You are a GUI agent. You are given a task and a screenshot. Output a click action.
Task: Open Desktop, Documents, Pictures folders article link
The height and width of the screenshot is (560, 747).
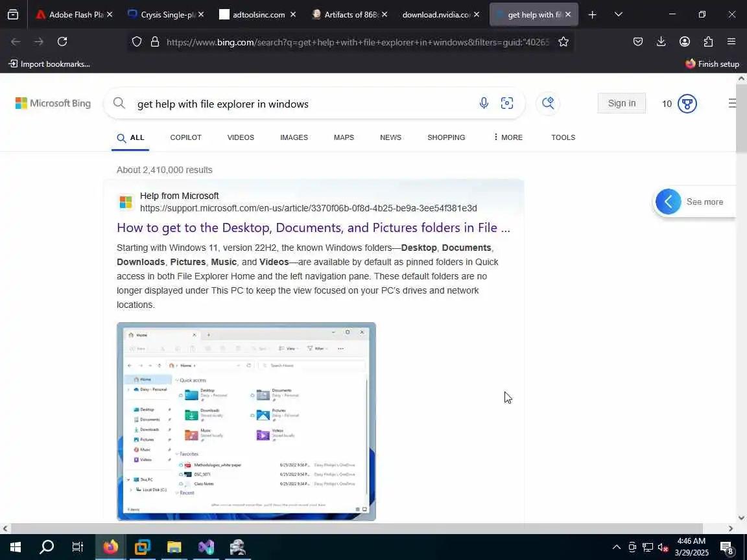click(x=313, y=227)
